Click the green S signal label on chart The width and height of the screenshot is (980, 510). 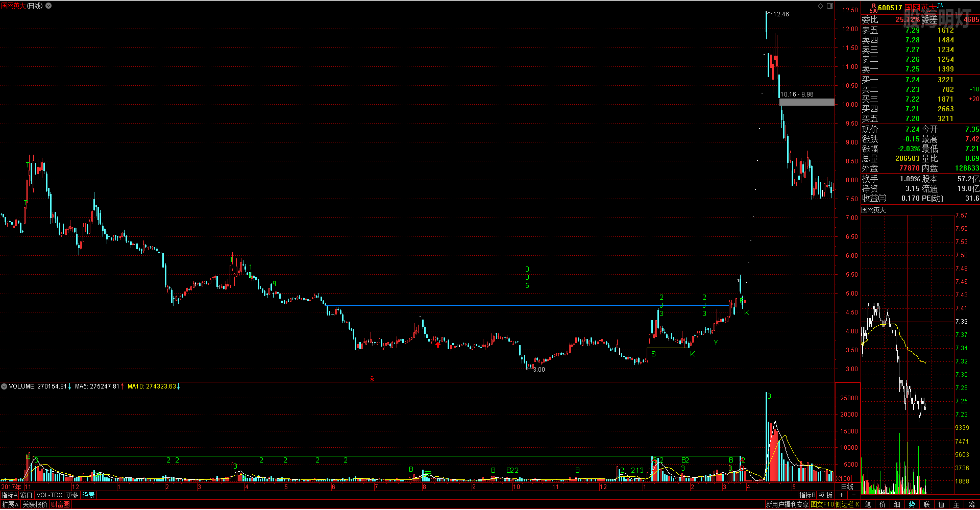654,354
